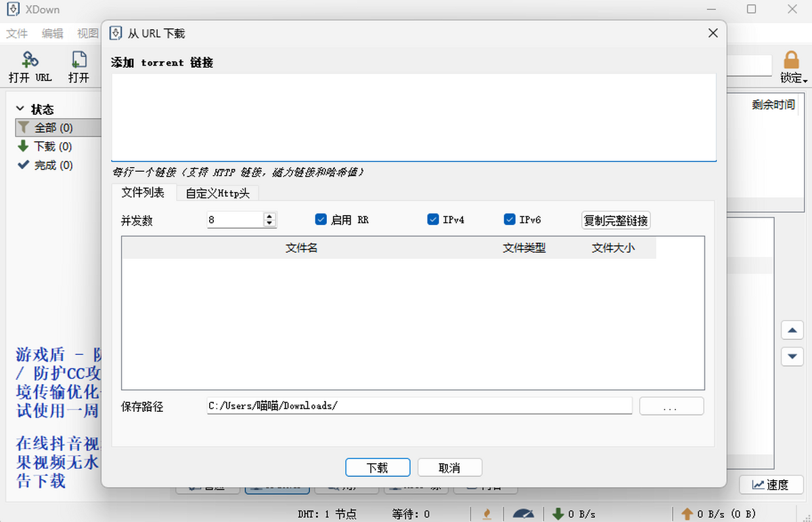Collapse the 状态 section in sidebar
The width and height of the screenshot is (812, 522).
click(x=20, y=109)
